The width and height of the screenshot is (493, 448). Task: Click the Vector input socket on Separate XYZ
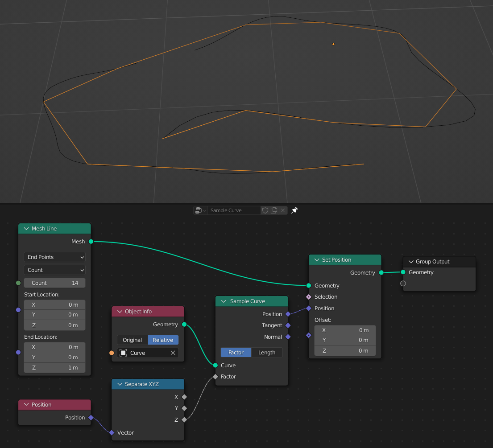point(111,432)
